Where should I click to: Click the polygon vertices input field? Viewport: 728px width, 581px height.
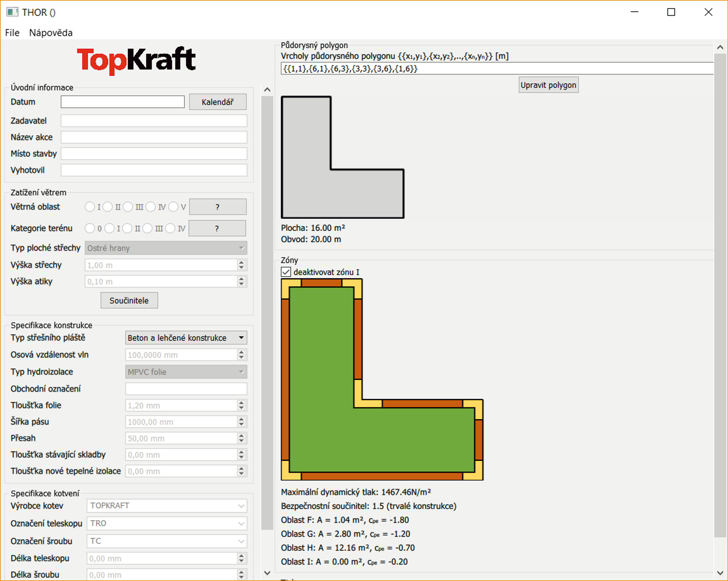point(497,69)
